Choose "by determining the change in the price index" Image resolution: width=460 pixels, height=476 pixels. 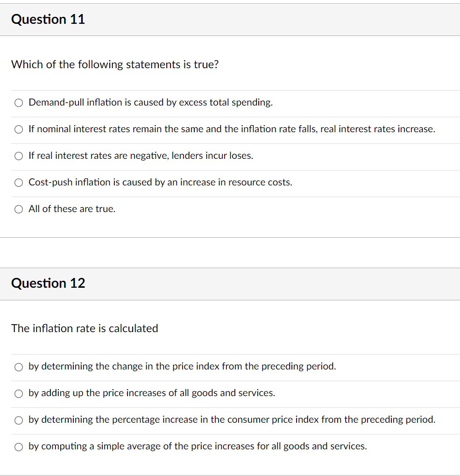[x=18, y=367]
